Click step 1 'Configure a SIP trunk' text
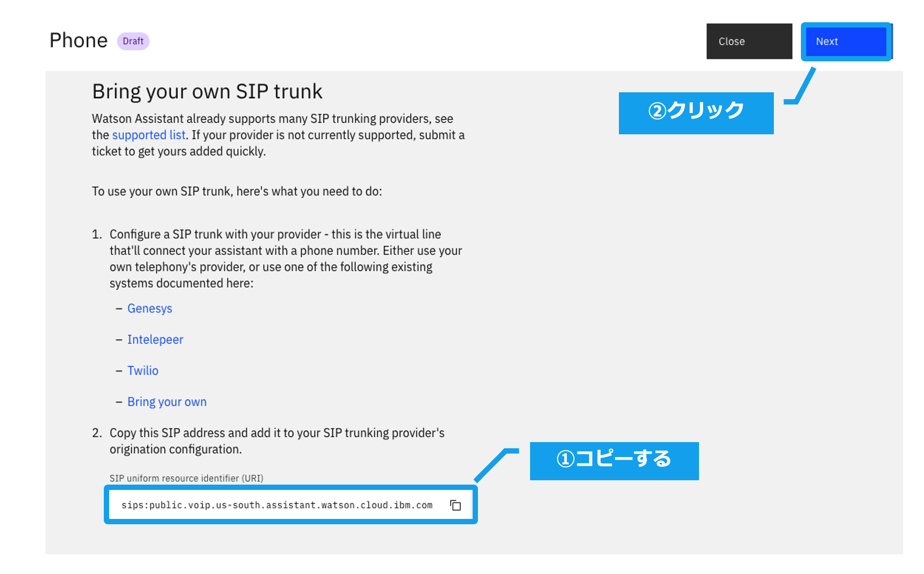 click(286, 258)
